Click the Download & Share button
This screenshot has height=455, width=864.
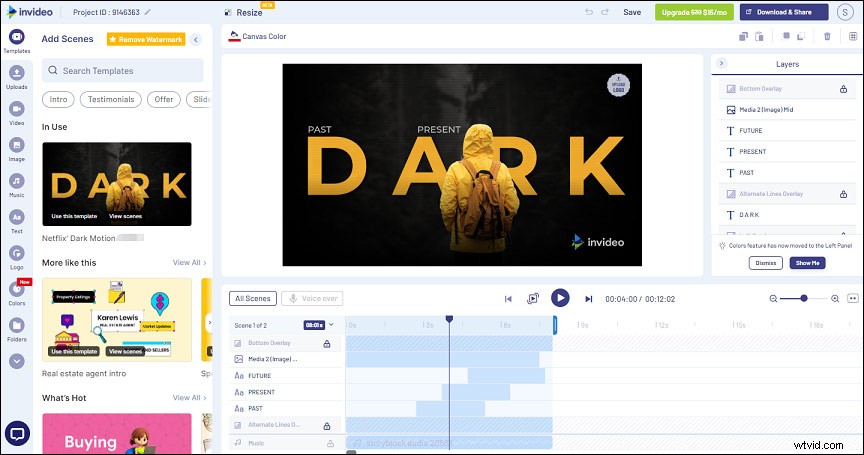coord(783,12)
